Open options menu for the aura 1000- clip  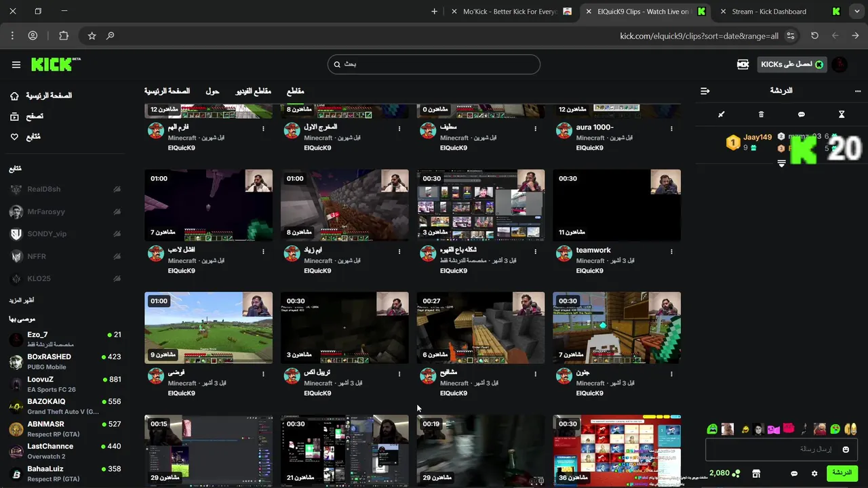tap(671, 129)
